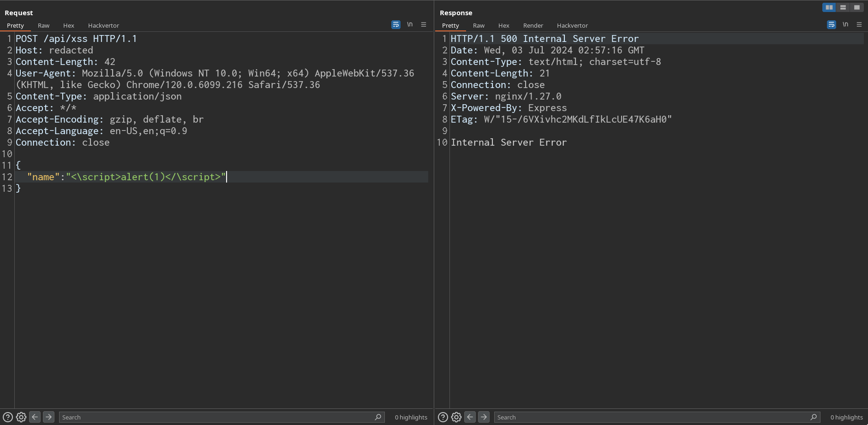Open Hackvertor tab in Response panel
The image size is (868, 425).
tap(572, 26)
